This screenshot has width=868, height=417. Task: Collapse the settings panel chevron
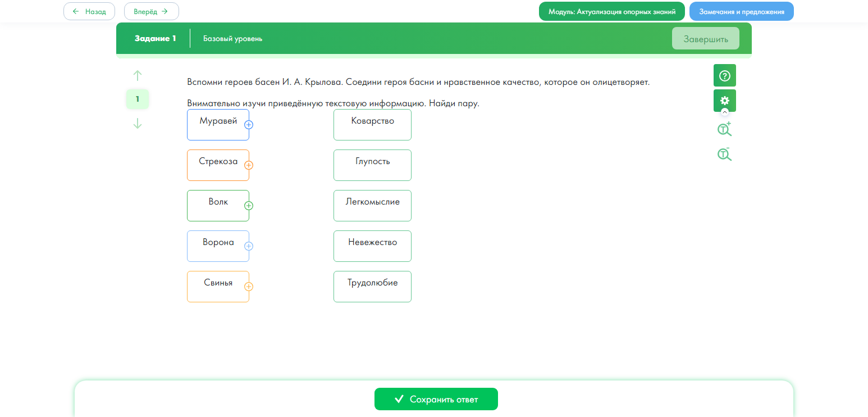click(724, 112)
